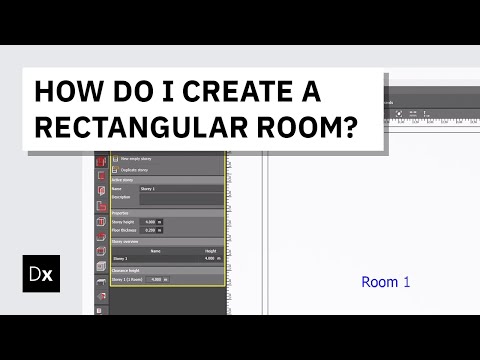The height and width of the screenshot is (360, 480).
Task: Click the measuring tool icon in view toolbar
Action: tap(413, 114)
